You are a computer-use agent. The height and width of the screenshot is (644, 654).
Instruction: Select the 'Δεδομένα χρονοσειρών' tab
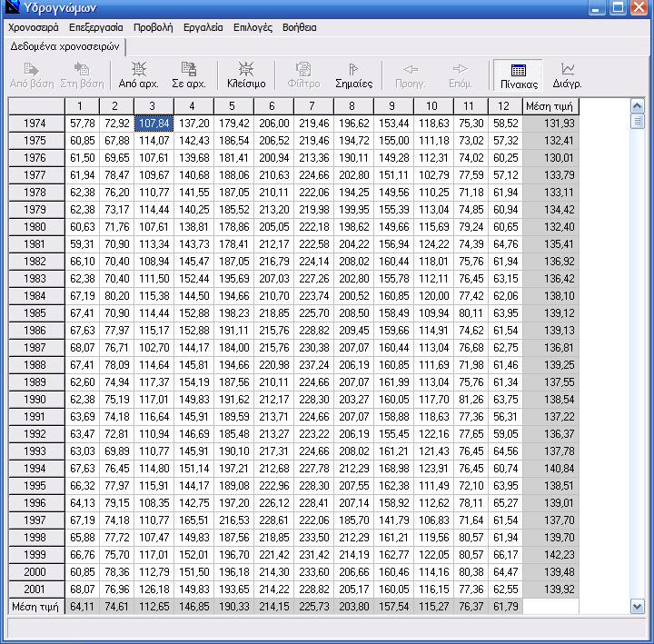pyautogui.click(x=65, y=46)
